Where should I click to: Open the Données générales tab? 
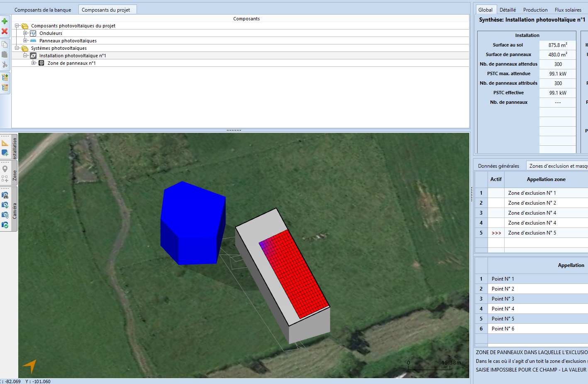[498, 166]
